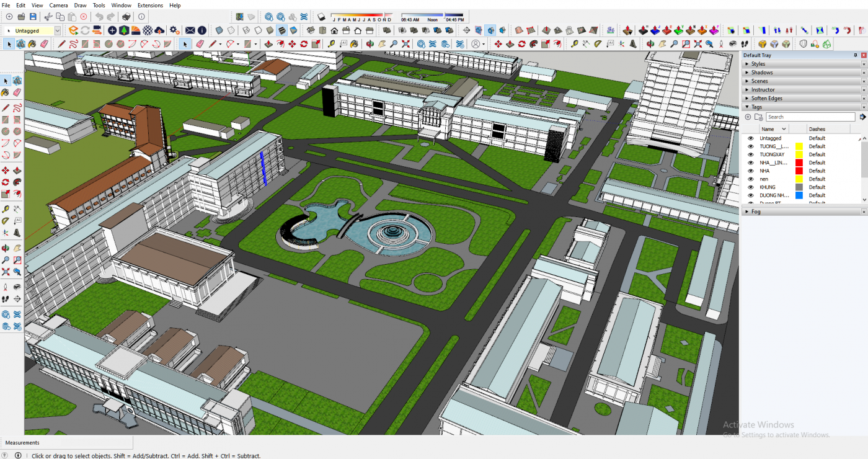Click the tag Search field
868x459 pixels.
click(811, 117)
